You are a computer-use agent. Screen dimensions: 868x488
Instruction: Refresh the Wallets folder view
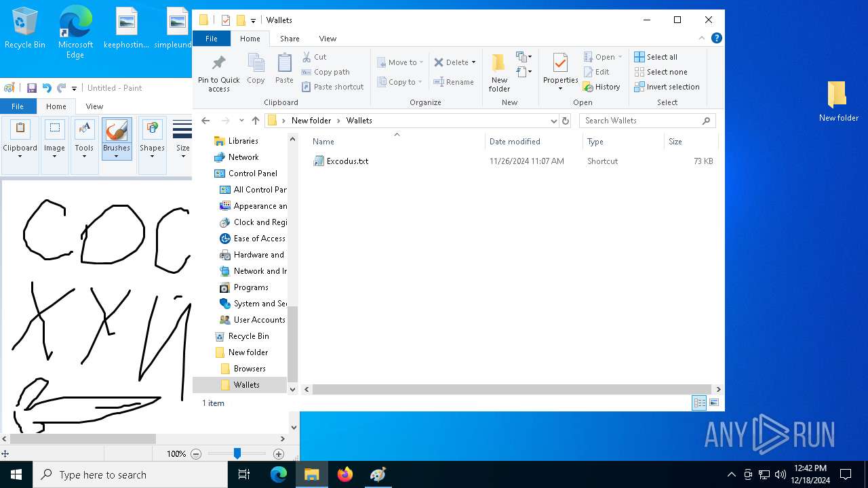(566, 121)
